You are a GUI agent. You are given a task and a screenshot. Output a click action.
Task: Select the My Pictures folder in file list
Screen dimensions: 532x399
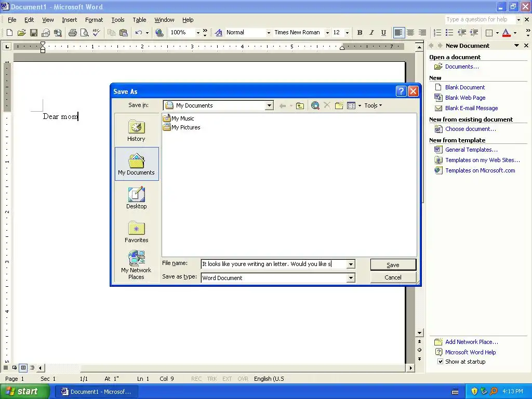(x=181, y=127)
